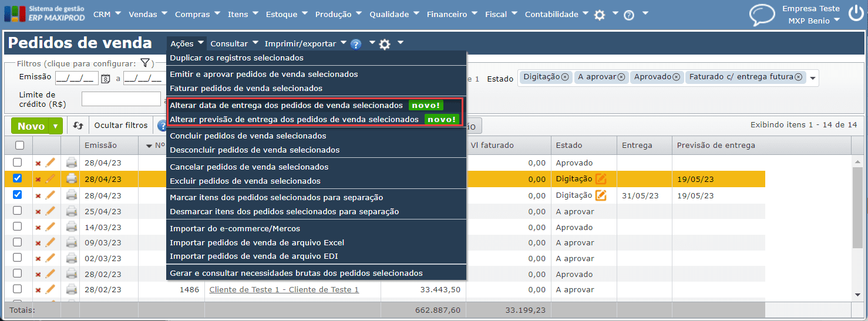The image size is (868, 321).
Task: Check the 02/03/23 order checkbox
Action: tap(18, 258)
